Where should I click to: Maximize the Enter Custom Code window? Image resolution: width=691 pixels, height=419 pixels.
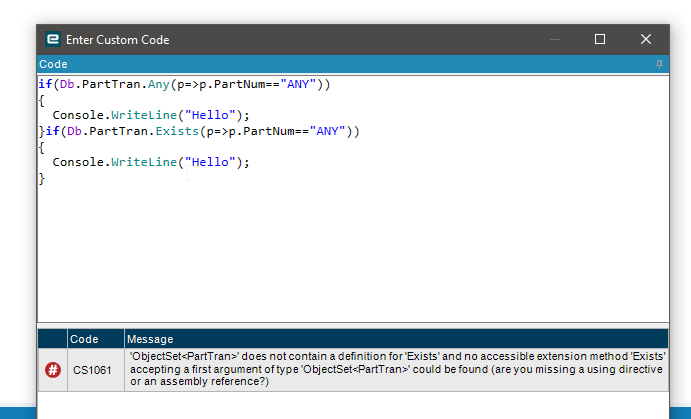point(600,39)
